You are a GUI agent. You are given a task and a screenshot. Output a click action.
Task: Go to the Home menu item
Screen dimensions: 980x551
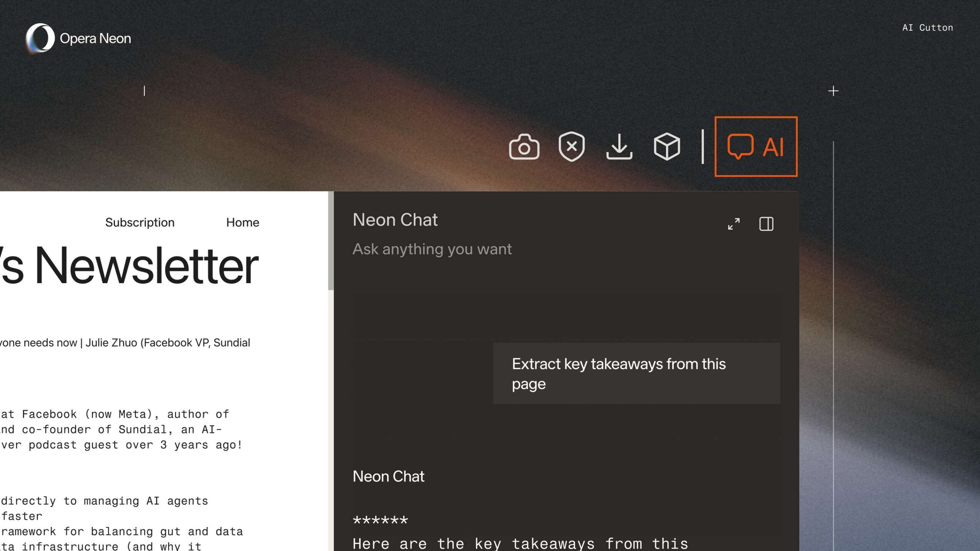pyautogui.click(x=242, y=222)
